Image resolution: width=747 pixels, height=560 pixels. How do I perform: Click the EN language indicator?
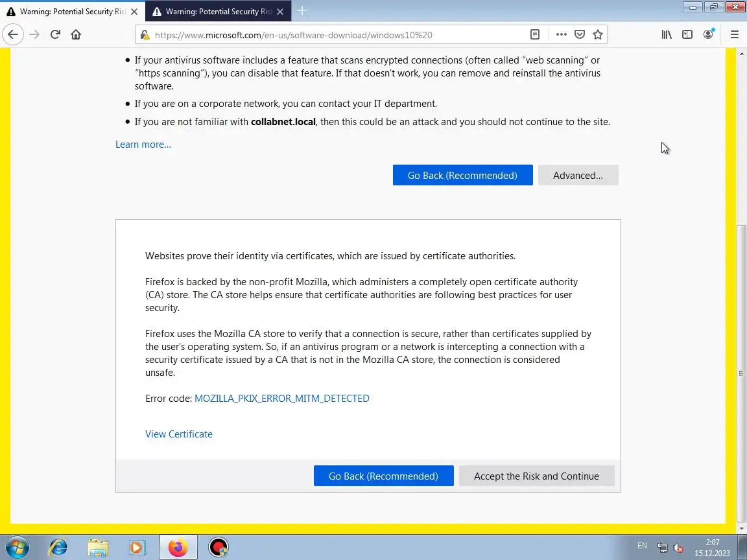[x=642, y=546]
